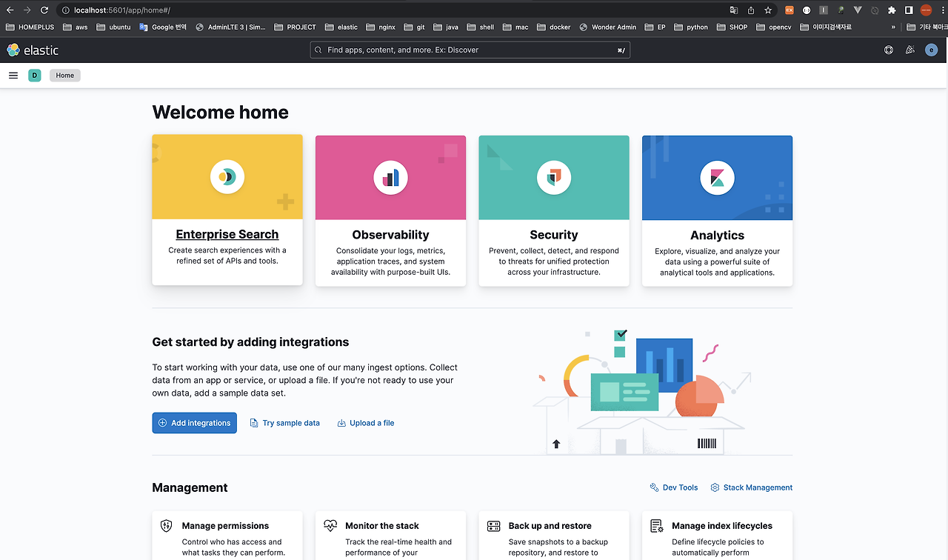Click the Manage index lifecycles card title
This screenshot has width=948, height=560.
[x=722, y=526]
